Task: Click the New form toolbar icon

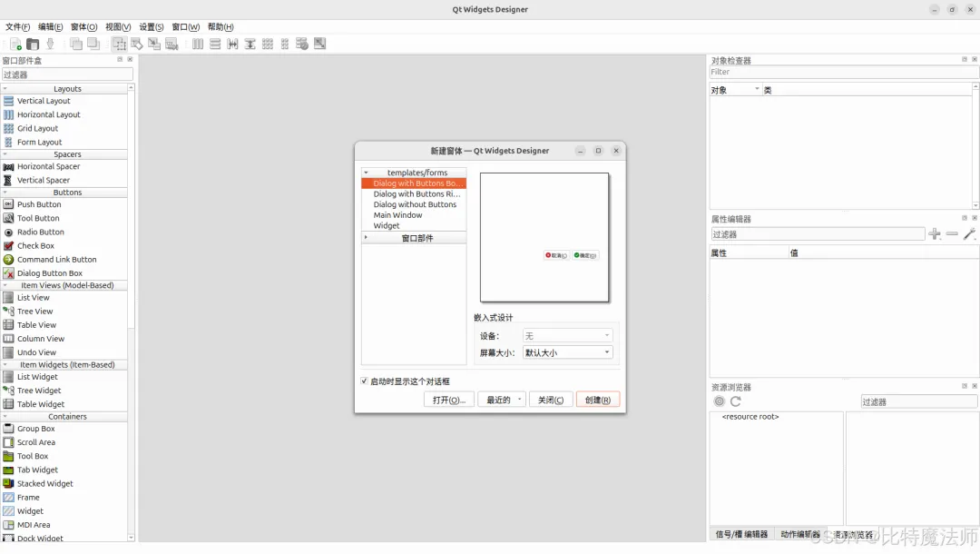Action: (15, 44)
